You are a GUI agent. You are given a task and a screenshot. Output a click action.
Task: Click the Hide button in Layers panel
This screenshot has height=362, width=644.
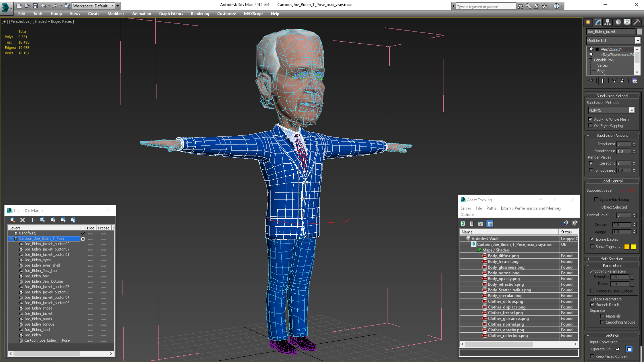click(x=90, y=228)
